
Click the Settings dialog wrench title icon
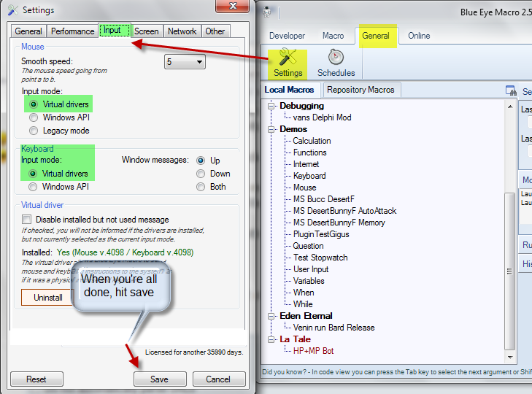[x=12, y=9]
